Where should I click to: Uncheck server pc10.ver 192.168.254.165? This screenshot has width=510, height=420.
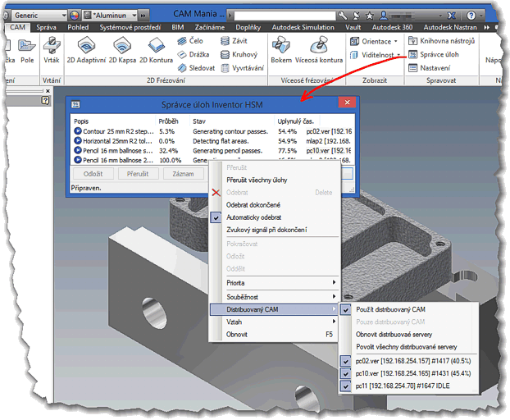coord(412,373)
